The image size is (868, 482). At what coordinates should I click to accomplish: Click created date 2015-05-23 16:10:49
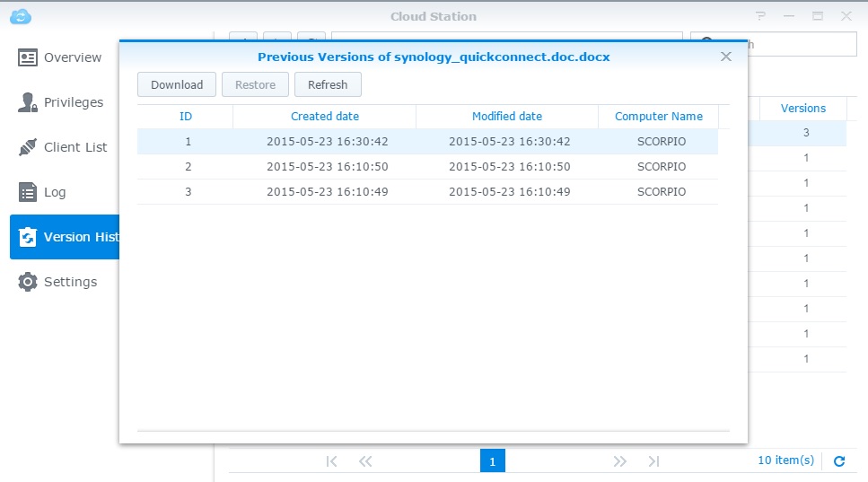[327, 191]
